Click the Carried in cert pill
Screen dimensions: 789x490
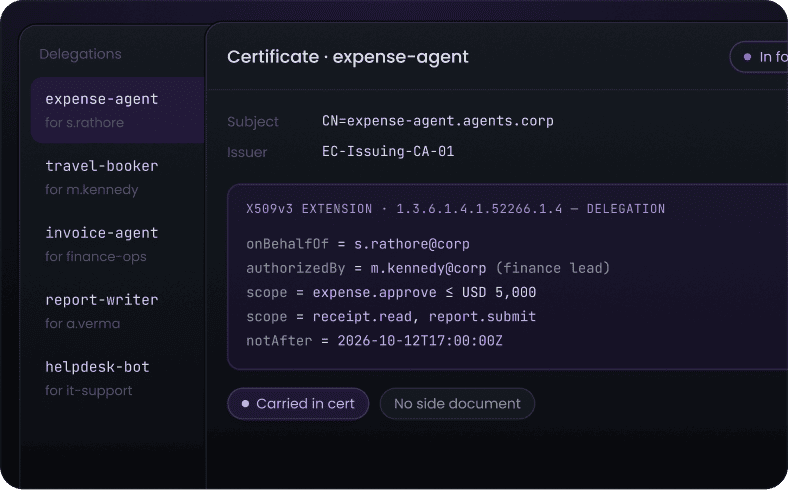pos(298,403)
